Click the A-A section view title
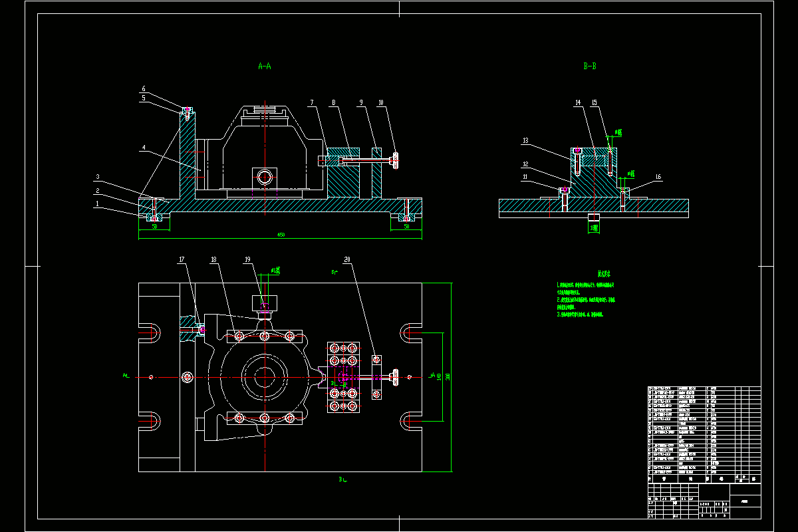 pyautogui.click(x=264, y=66)
